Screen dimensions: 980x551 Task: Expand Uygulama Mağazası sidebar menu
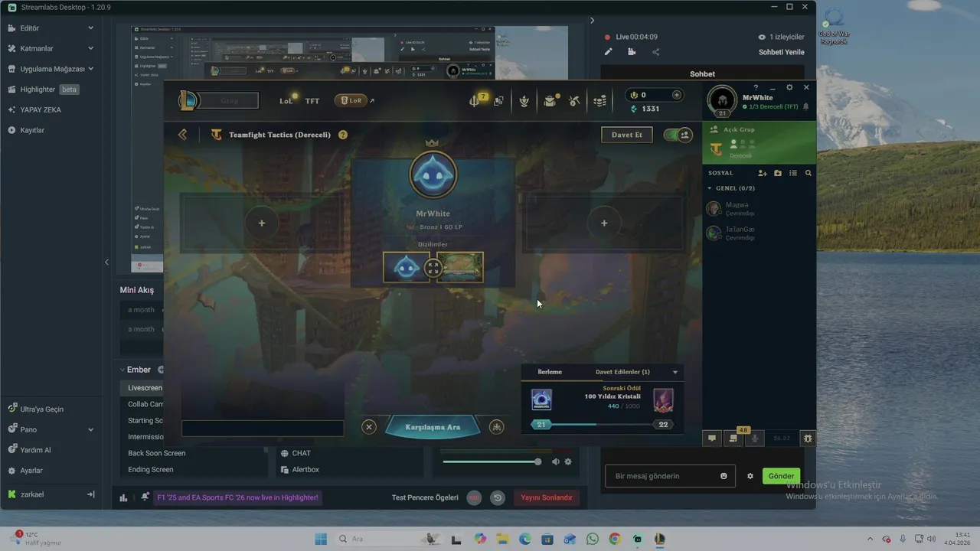[x=90, y=68]
